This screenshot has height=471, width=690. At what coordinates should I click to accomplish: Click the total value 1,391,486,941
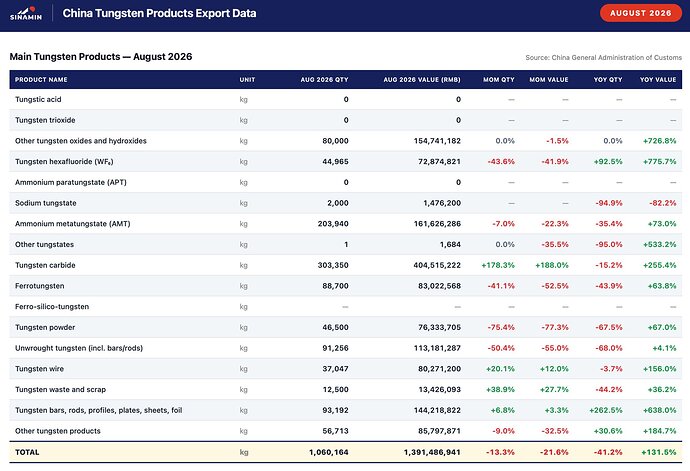pos(432,452)
